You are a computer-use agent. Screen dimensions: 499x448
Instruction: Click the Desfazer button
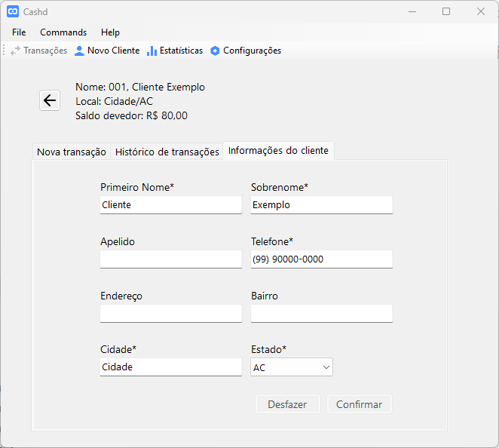pos(287,404)
